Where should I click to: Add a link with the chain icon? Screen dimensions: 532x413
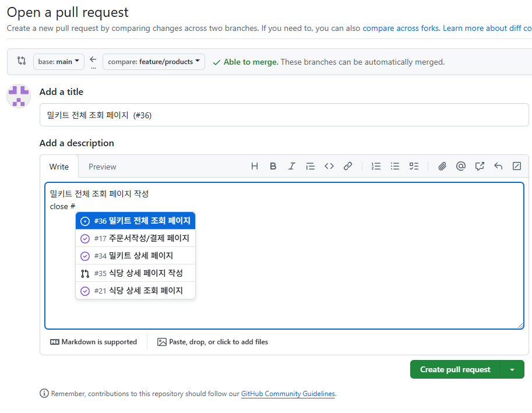click(x=348, y=166)
